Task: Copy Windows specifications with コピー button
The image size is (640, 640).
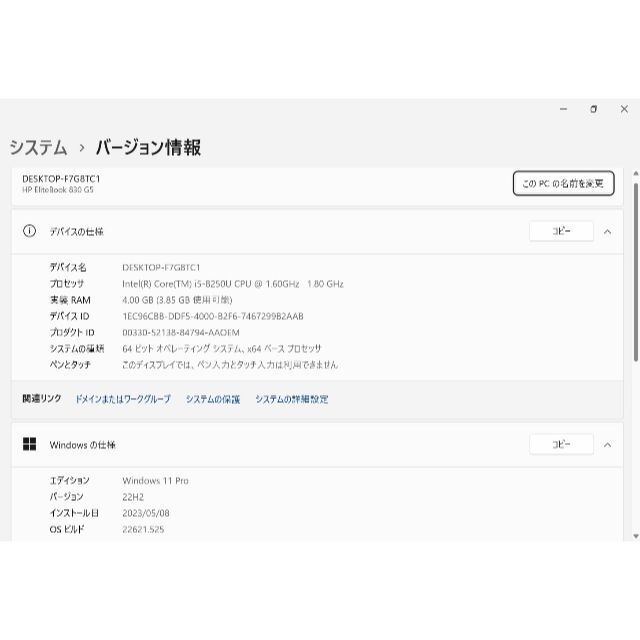Action: click(561, 444)
